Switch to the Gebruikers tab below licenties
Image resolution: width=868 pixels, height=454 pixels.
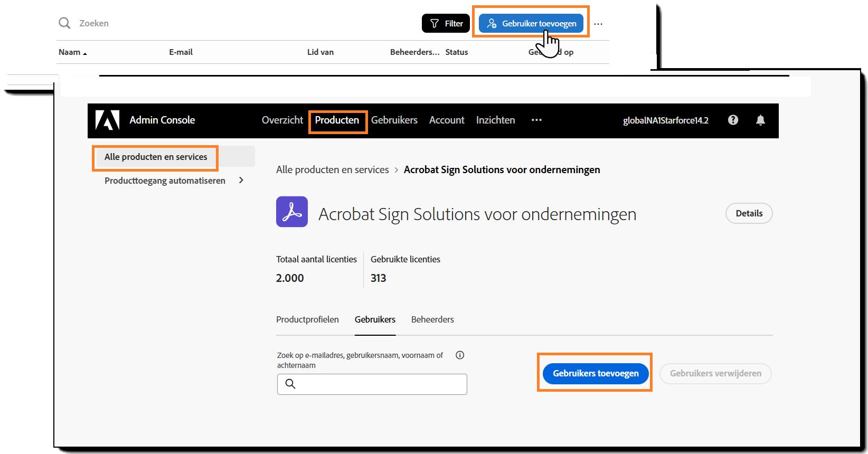click(x=375, y=319)
